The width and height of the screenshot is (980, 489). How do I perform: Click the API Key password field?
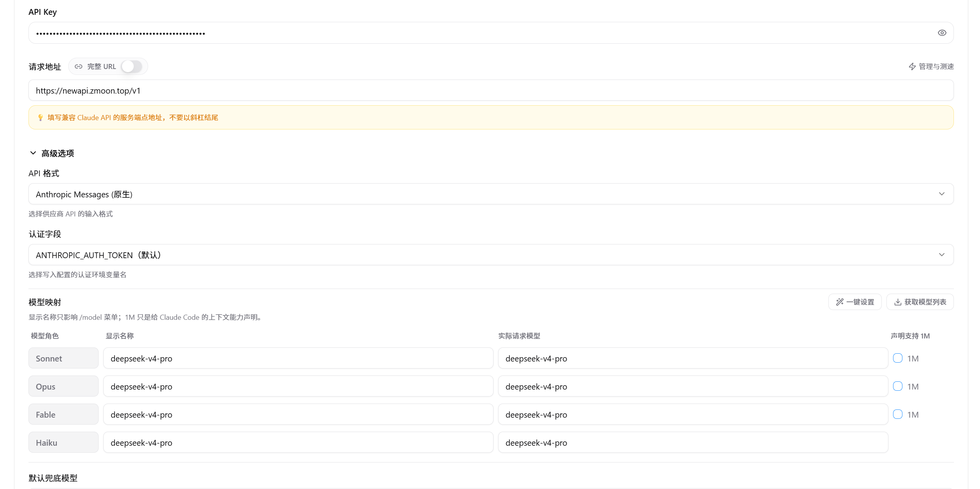point(491,33)
